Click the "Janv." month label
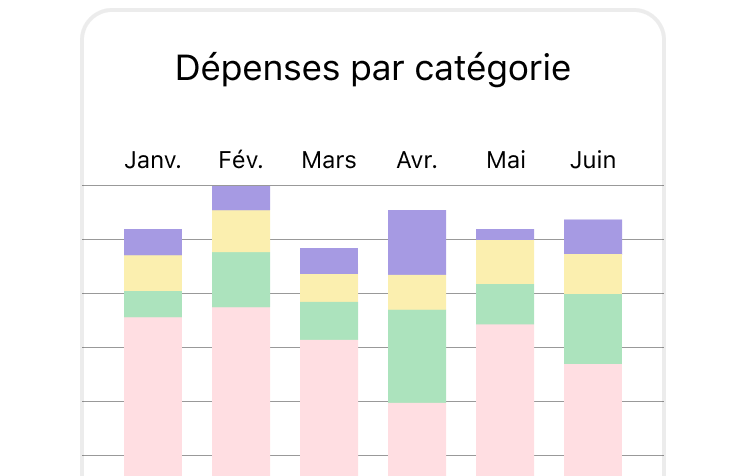The width and height of the screenshot is (746, 476). [x=153, y=160]
